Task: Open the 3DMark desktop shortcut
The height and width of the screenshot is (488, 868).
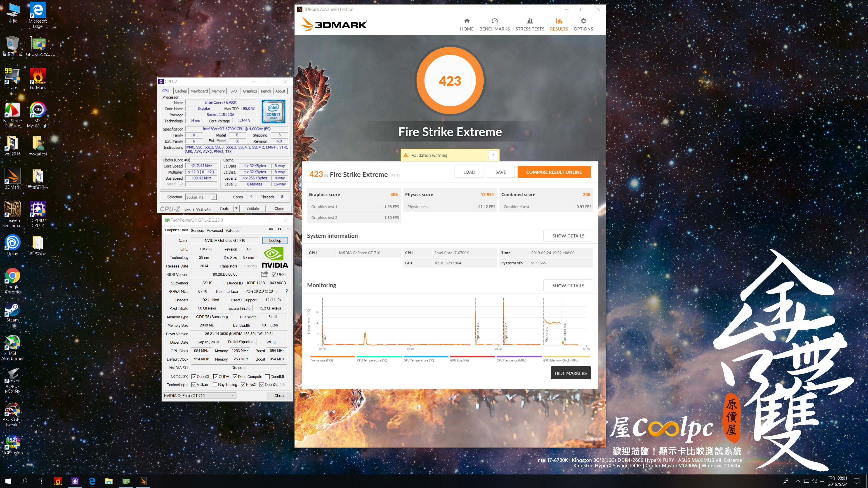Action: tap(12, 178)
